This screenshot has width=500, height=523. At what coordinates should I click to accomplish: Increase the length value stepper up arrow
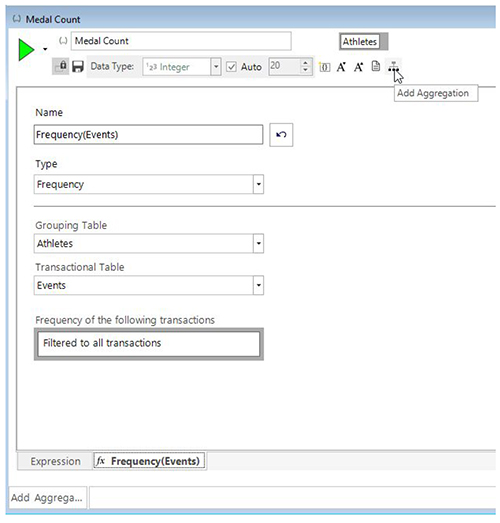305,63
